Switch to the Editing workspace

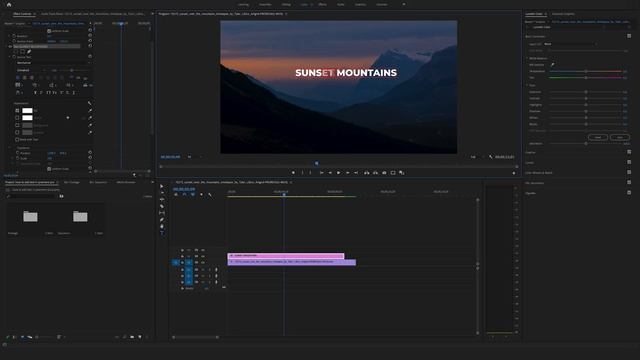pos(286,4)
